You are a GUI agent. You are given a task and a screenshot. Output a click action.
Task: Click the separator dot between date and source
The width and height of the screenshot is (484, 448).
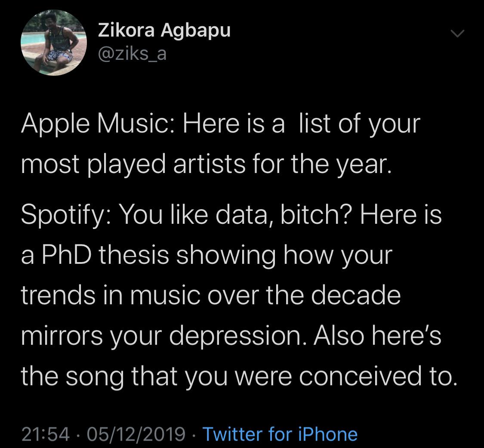pos(194,434)
